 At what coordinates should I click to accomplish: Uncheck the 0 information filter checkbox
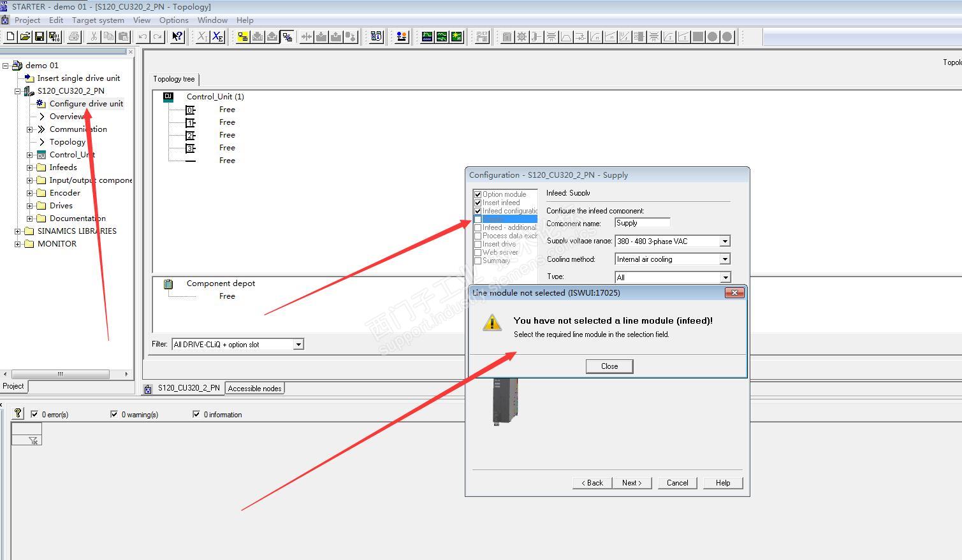[x=196, y=414]
